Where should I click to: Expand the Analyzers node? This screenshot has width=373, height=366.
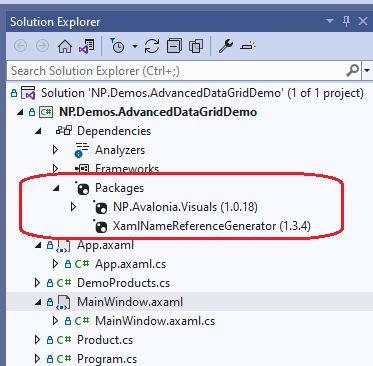(56, 150)
